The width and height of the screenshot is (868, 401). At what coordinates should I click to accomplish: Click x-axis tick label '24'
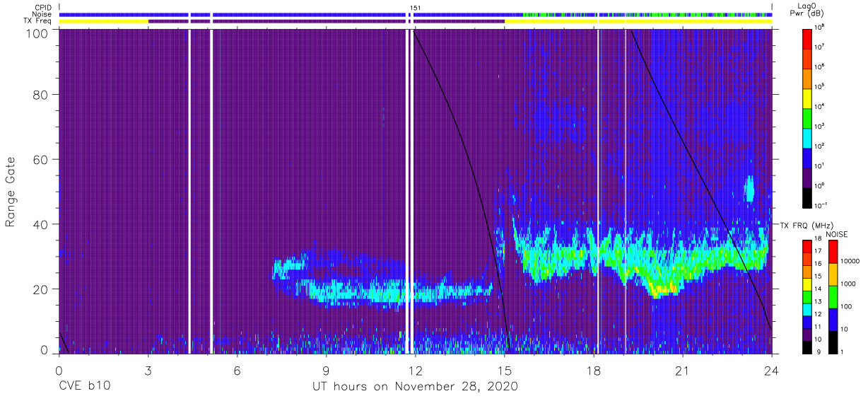pos(772,370)
